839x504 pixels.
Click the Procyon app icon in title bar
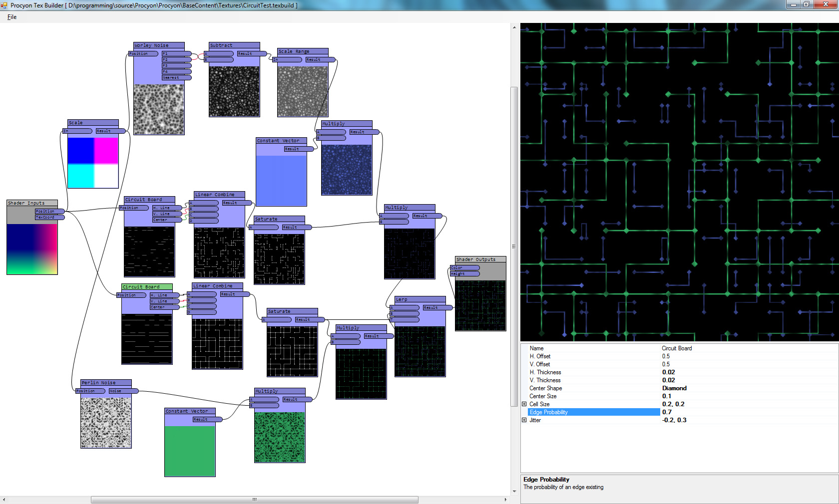(4, 5)
